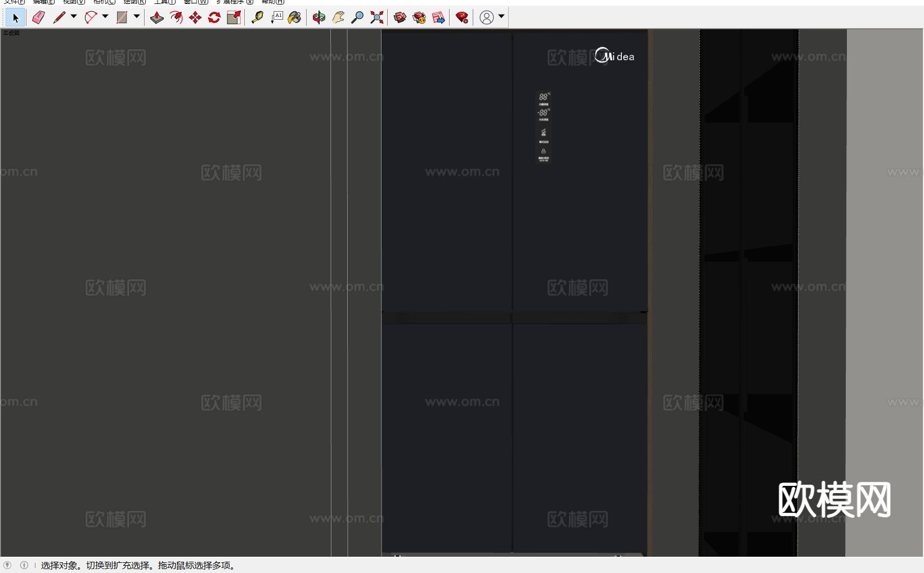Click the 左视图 view label
The image size is (924, 573).
pos(11,33)
